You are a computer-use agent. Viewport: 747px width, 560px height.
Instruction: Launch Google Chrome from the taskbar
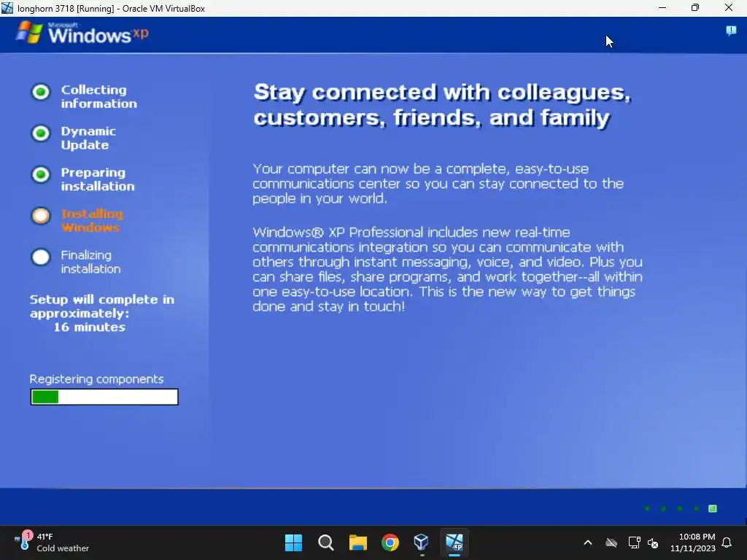[x=390, y=542]
